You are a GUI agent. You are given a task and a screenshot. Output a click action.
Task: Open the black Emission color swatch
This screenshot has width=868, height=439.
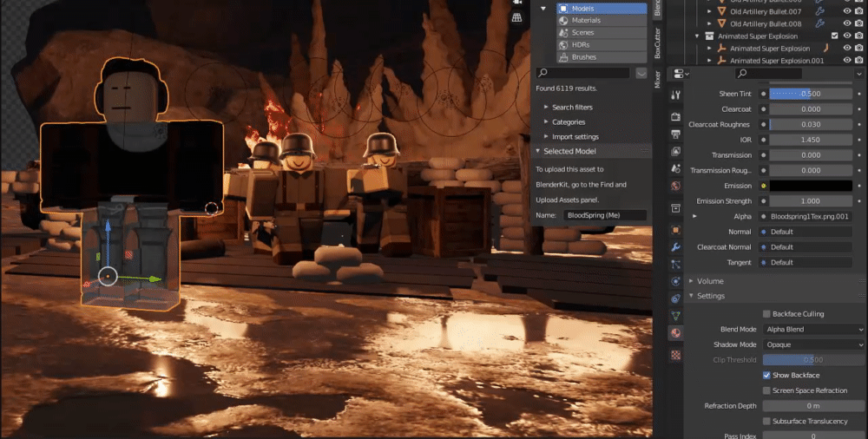[811, 186]
